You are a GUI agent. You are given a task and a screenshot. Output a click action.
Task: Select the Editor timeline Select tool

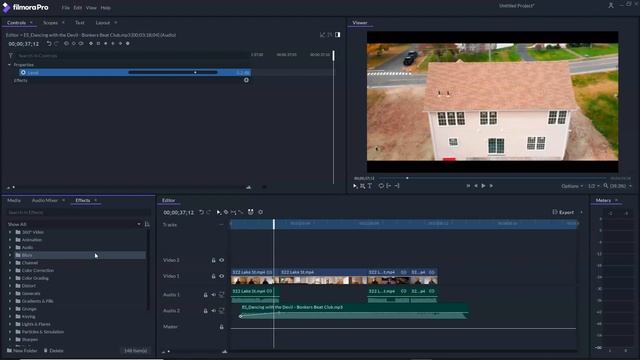point(218,212)
